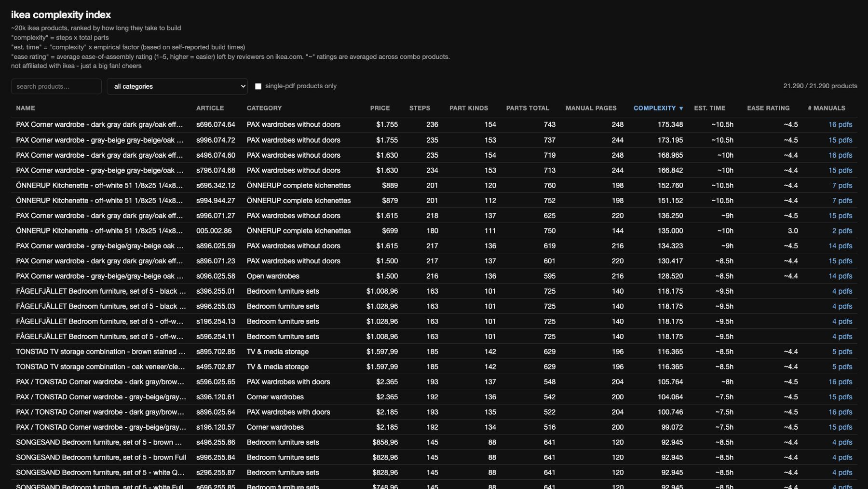
Task: Click the 21.290 / 21.290 products counter
Action: pyautogui.click(x=820, y=86)
